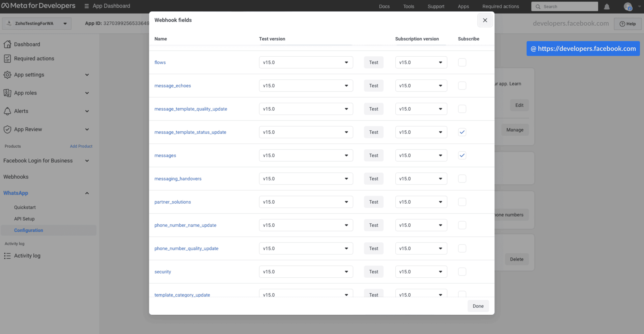Viewport: 644px width, 334px height.
Task: Open the Docs menu in top navigation
Action: (384, 6)
